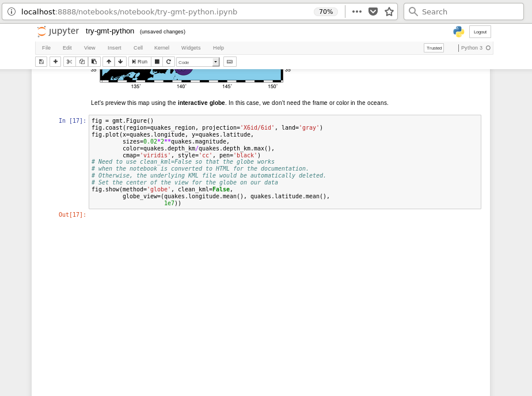Paste cells below icon

[x=94, y=62]
